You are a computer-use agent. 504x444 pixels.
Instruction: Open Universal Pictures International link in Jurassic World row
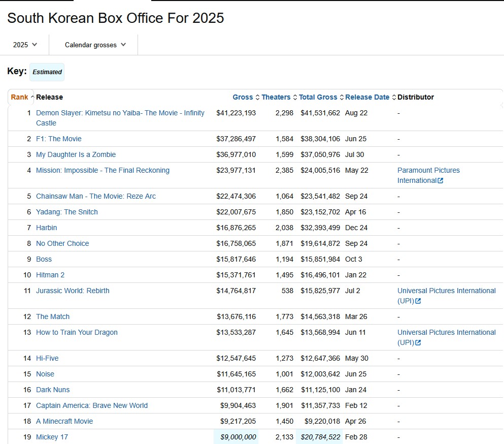447,296
